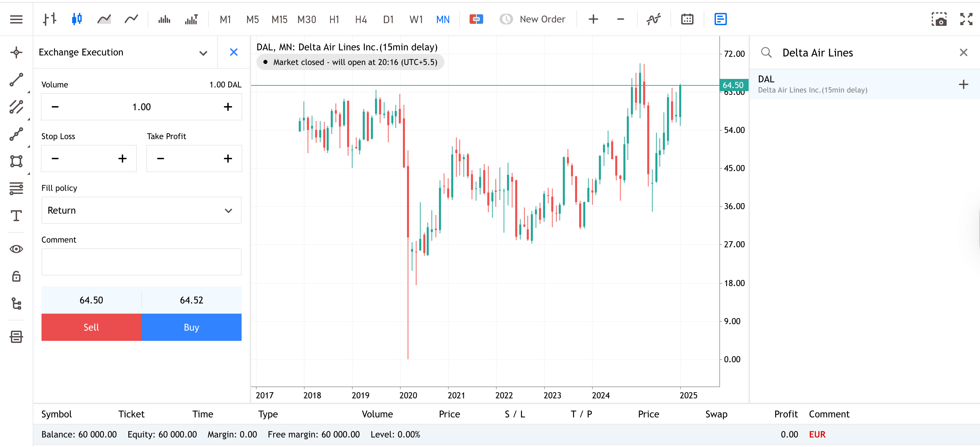Enter fullscreen mode
The width and height of the screenshot is (980, 447).
point(966,19)
